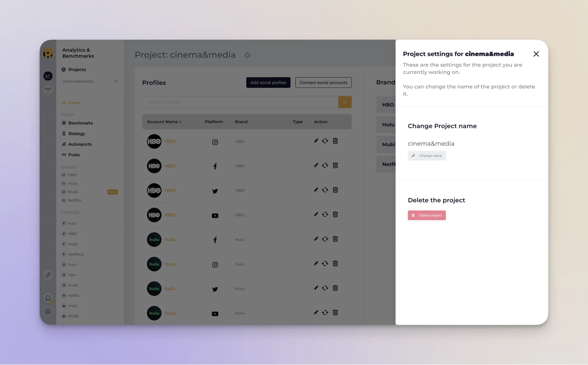Select Hulu brand in sidebar
Image resolution: width=588 pixels, height=365 pixels.
click(x=70, y=183)
